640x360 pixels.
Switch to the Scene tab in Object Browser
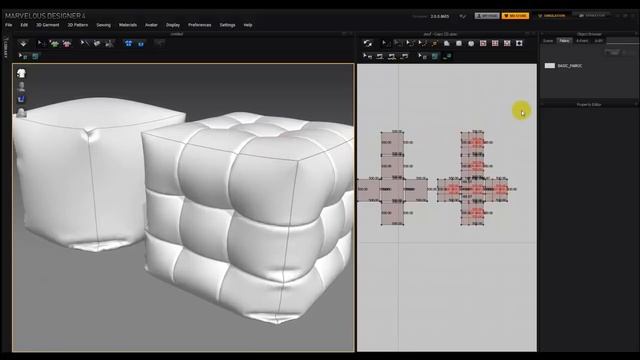(x=548, y=41)
